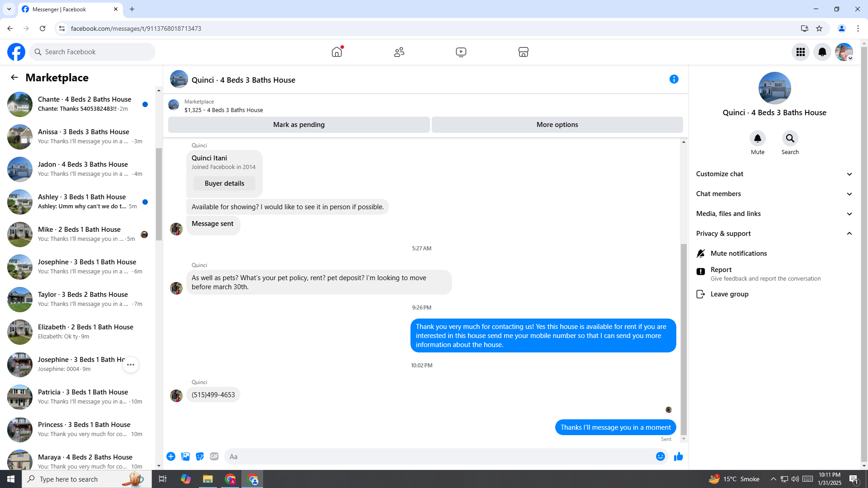This screenshot has width=868, height=488.
Task: Reload the page
Action: point(42,28)
